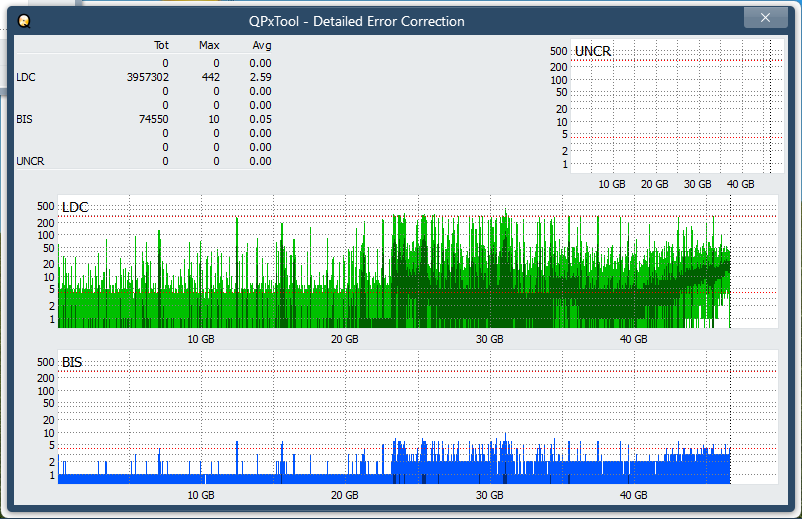Click the LDC average value 2.59

coord(260,77)
